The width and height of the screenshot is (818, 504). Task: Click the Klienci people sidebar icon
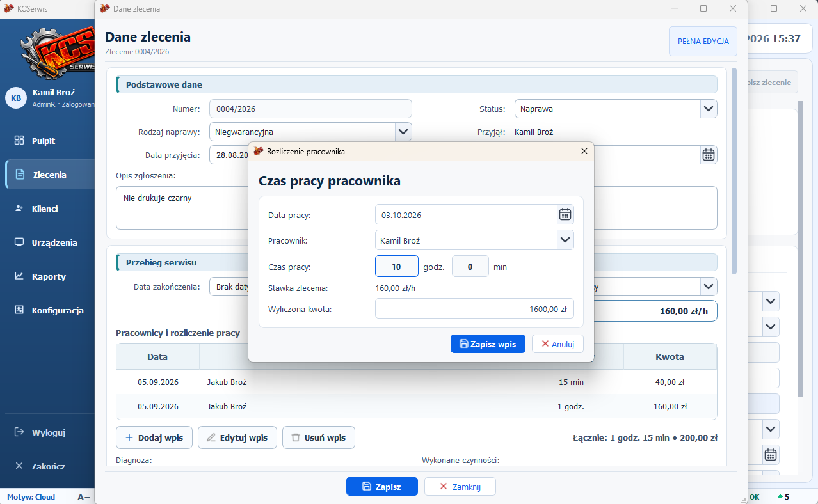pos(19,209)
